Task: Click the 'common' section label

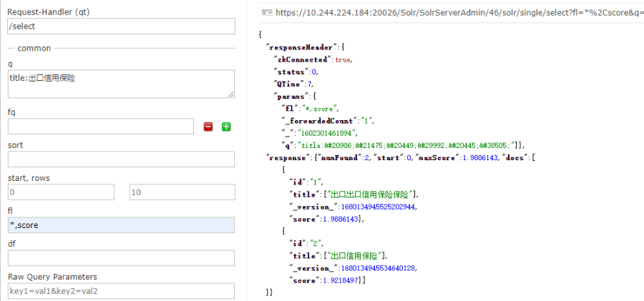Action: (34, 48)
